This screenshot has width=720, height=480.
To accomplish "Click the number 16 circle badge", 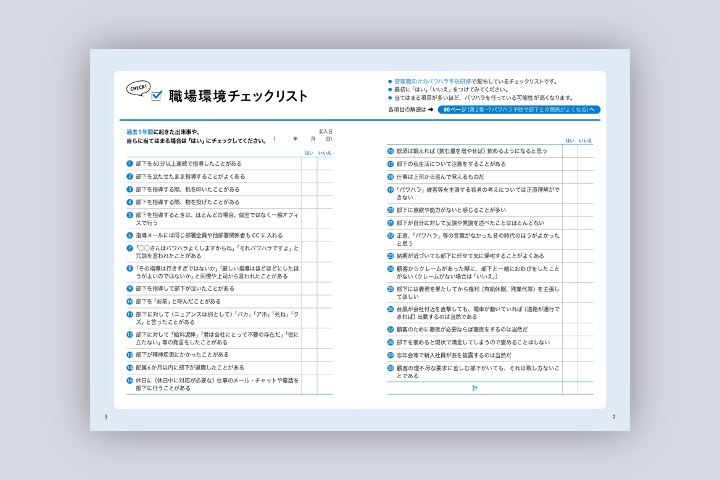I will pos(390,151).
